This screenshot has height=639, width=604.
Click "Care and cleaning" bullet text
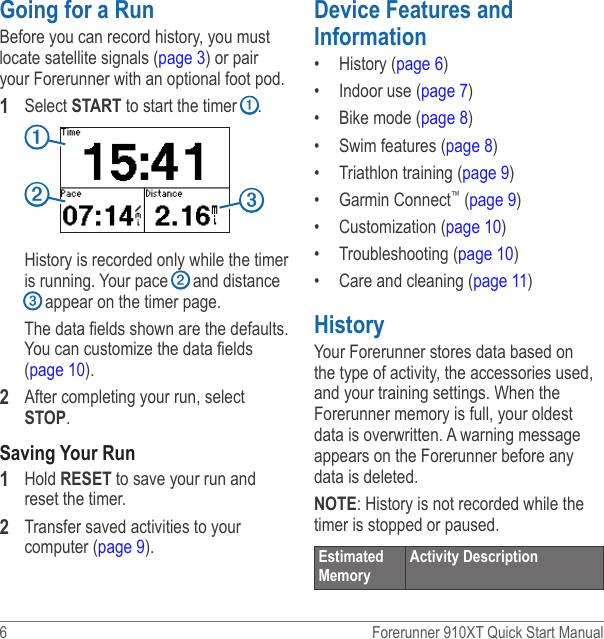pyautogui.click(x=401, y=281)
